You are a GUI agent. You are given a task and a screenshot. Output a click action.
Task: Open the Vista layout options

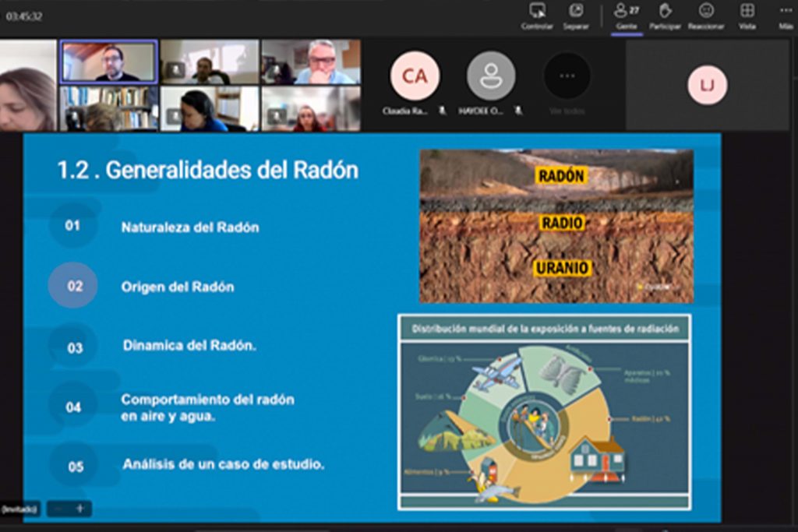coord(747,11)
